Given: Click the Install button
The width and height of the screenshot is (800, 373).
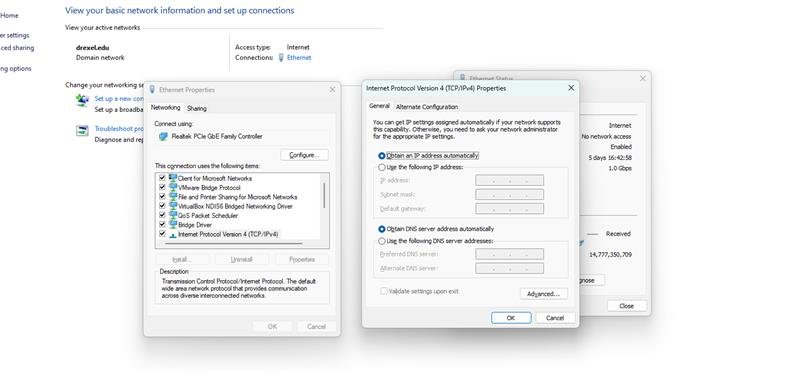Looking at the screenshot, I should [x=182, y=259].
